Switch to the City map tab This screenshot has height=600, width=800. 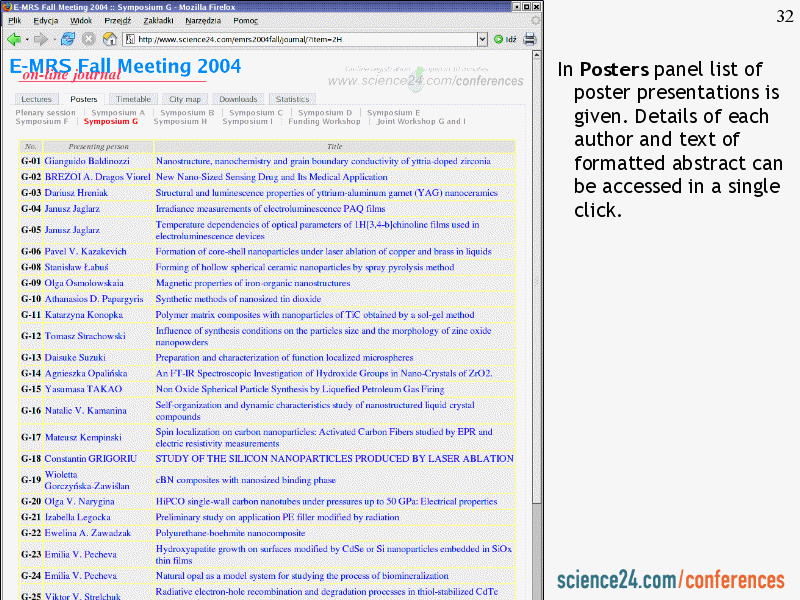(184, 99)
